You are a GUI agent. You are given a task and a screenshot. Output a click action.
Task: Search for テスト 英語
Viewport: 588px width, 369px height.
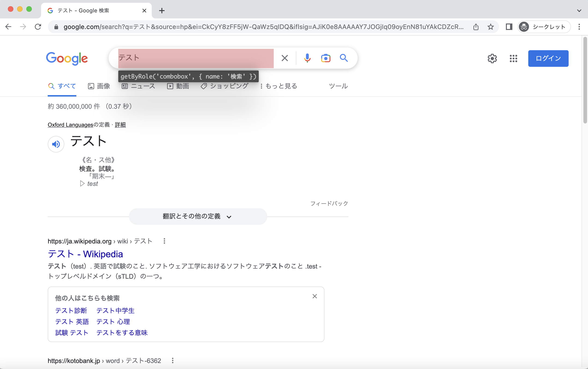click(72, 322)
